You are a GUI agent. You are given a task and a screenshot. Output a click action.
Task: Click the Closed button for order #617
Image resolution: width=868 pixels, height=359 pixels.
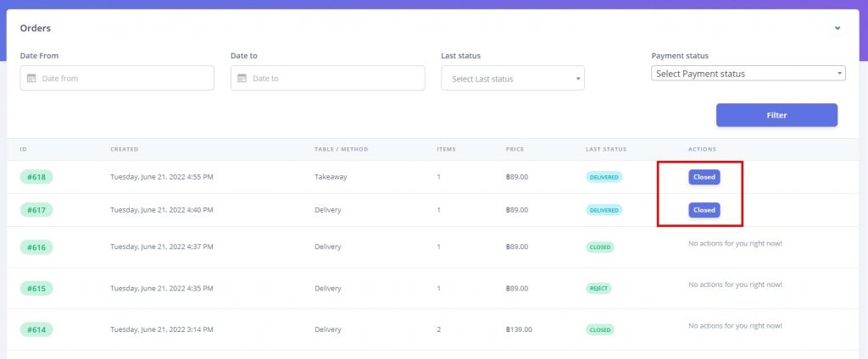704,210
